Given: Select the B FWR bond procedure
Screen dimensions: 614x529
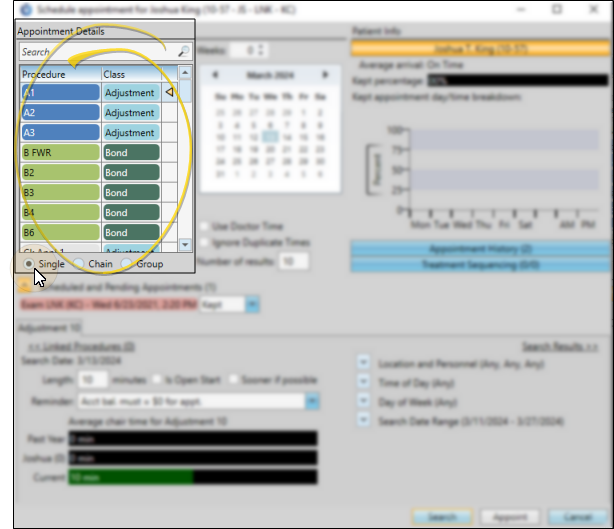Looking at the screenshot, I should (x=59, y=152).
